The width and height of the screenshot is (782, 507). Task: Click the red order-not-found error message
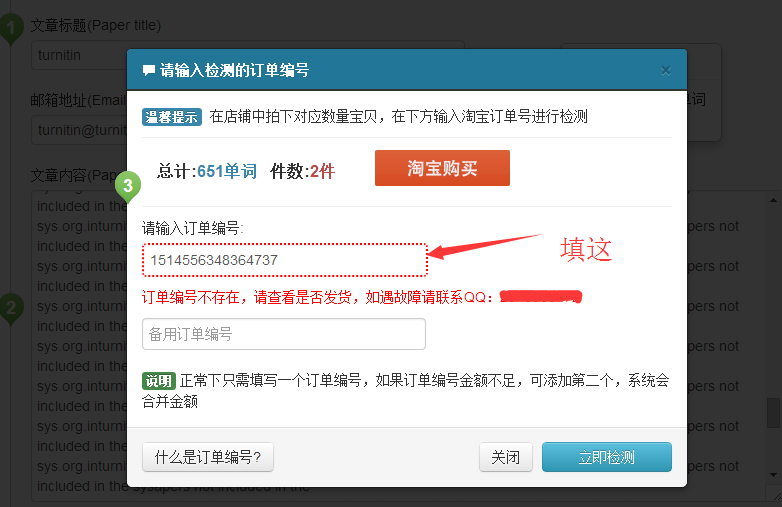tap(317, 298)
